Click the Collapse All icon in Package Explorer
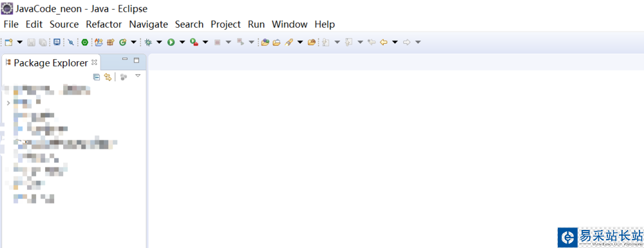The image size is (644, 248). click(x=97, y=77)
